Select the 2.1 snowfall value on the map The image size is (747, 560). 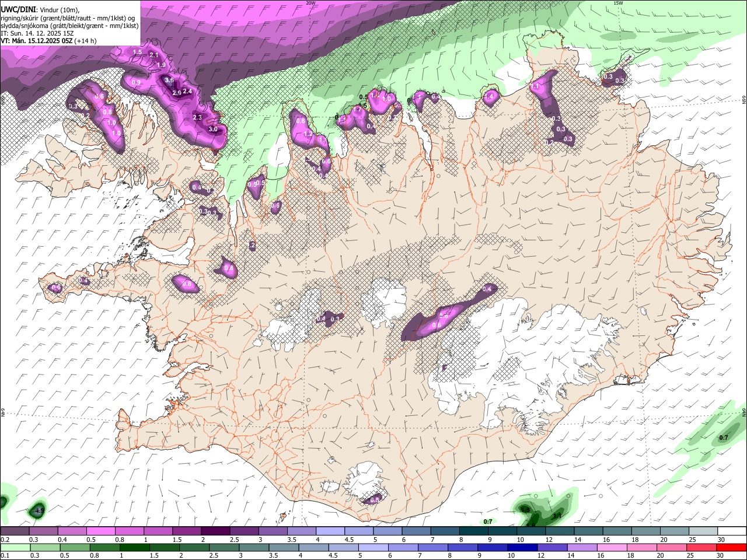click(154, 55)
